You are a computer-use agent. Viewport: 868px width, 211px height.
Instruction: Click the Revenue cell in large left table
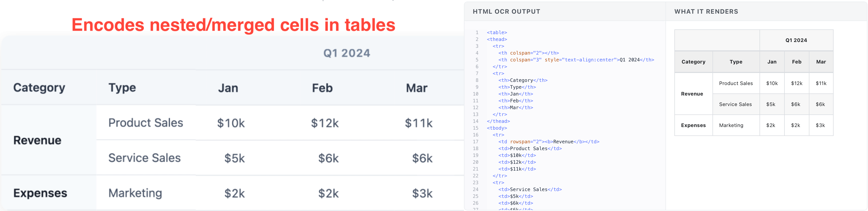[x=37, y=140]
